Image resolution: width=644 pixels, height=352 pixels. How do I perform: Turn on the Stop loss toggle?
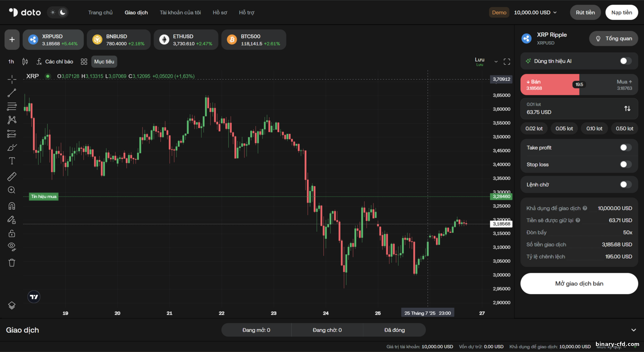tap(626, 164)
